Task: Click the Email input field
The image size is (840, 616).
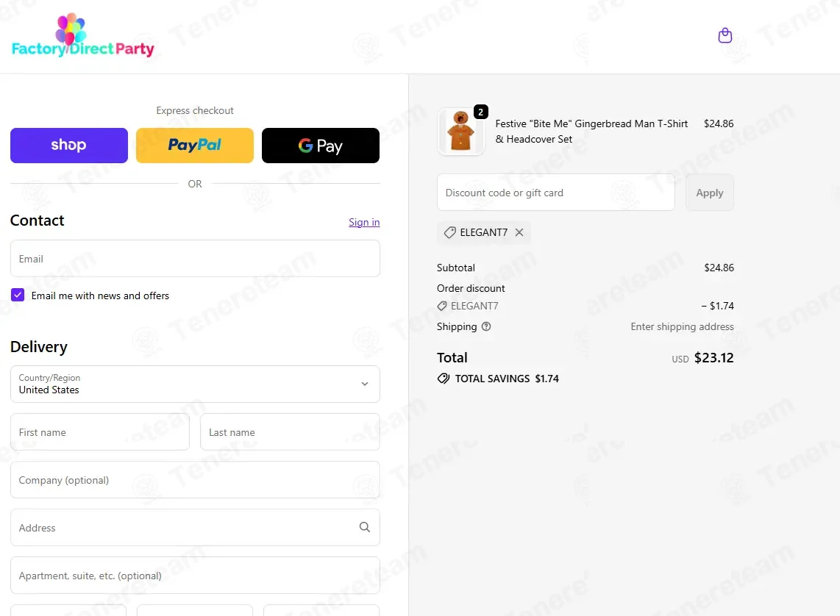Action: pyautogui.click(x=195, y=259)
